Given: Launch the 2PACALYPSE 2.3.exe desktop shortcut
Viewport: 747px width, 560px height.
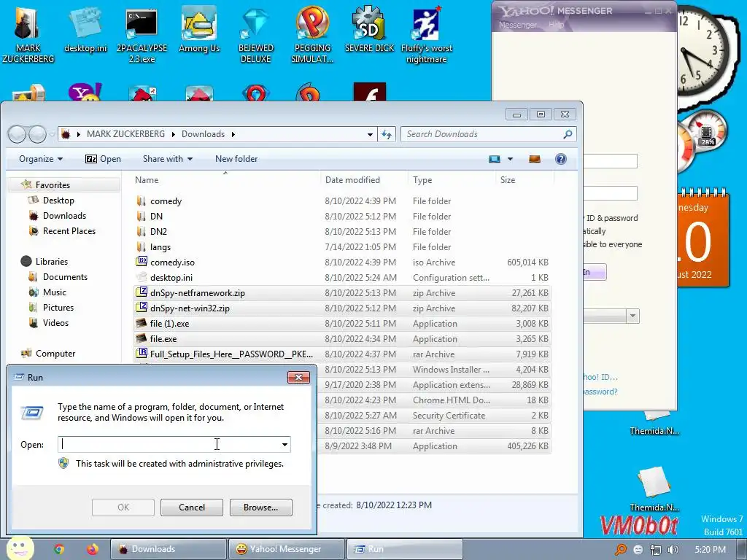Looking at the screenshot, I should 142,34.
